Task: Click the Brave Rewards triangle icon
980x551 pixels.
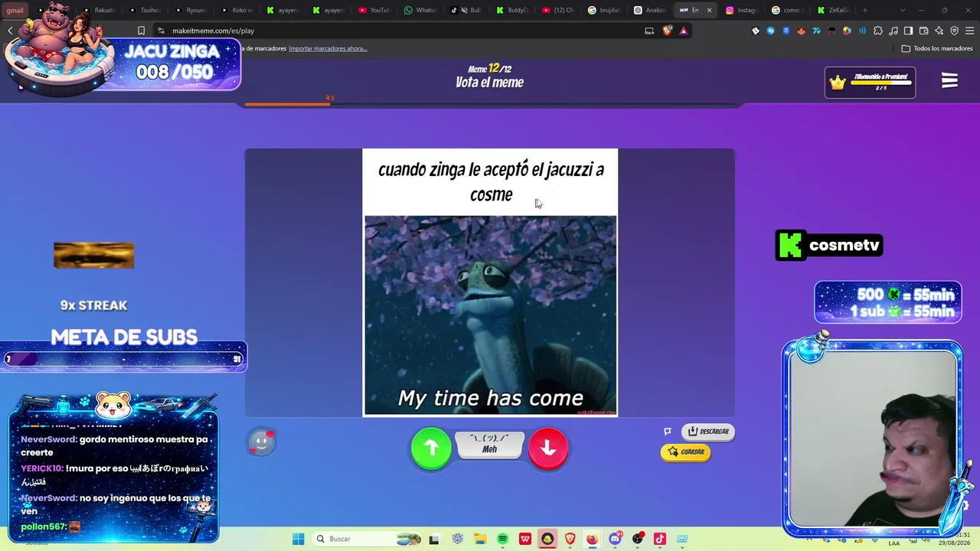Action: 684,31
